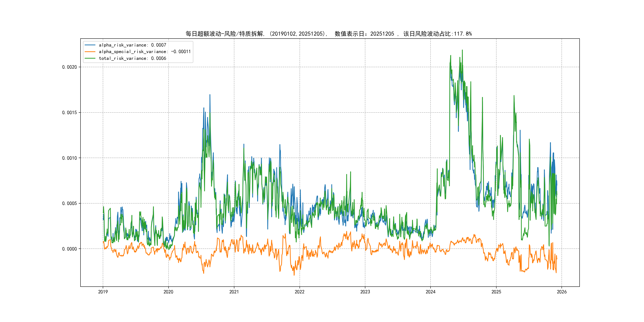The image size is (644, 322).
Task: Click the 2024 x-axis tick label
Action: (431, 292)
